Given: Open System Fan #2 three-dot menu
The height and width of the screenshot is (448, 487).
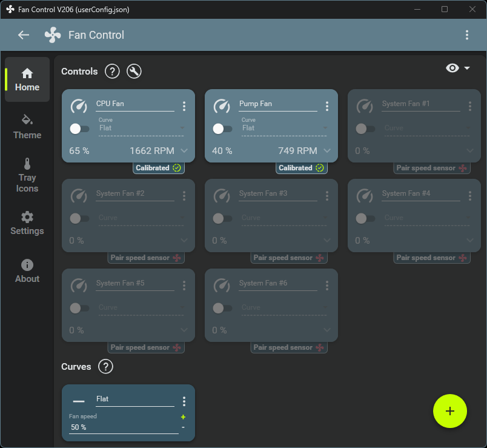Looking at the screenshot, I should click(x=184, y=196).
